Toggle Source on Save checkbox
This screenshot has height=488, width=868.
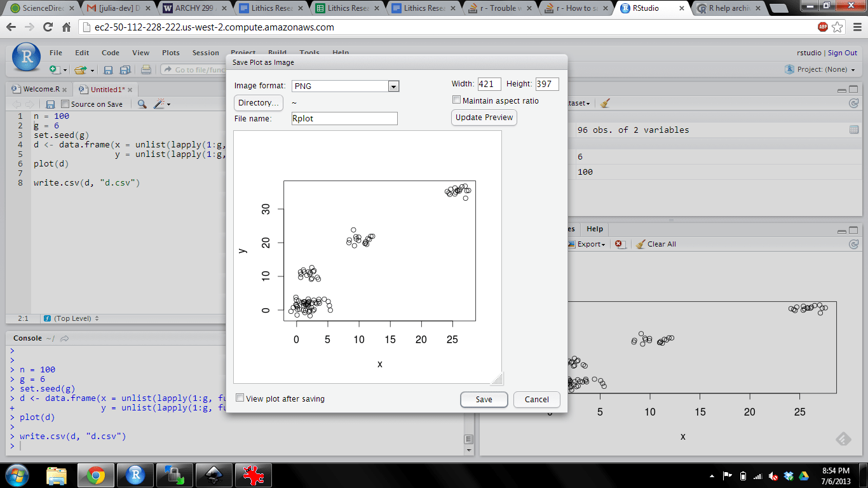[65, 104]
